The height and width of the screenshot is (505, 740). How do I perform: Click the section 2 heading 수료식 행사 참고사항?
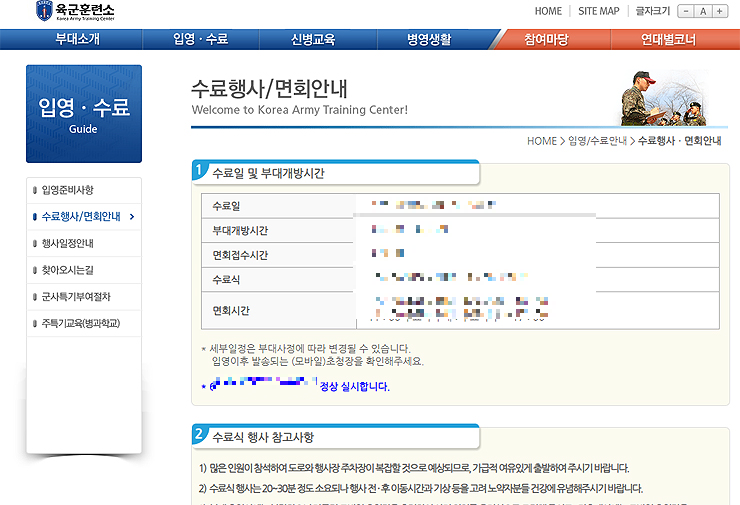[x=263, y=437]
